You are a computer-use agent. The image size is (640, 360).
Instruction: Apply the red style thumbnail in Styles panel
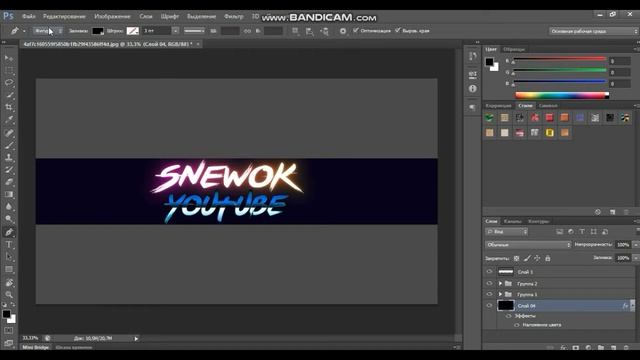pos(549,118)
